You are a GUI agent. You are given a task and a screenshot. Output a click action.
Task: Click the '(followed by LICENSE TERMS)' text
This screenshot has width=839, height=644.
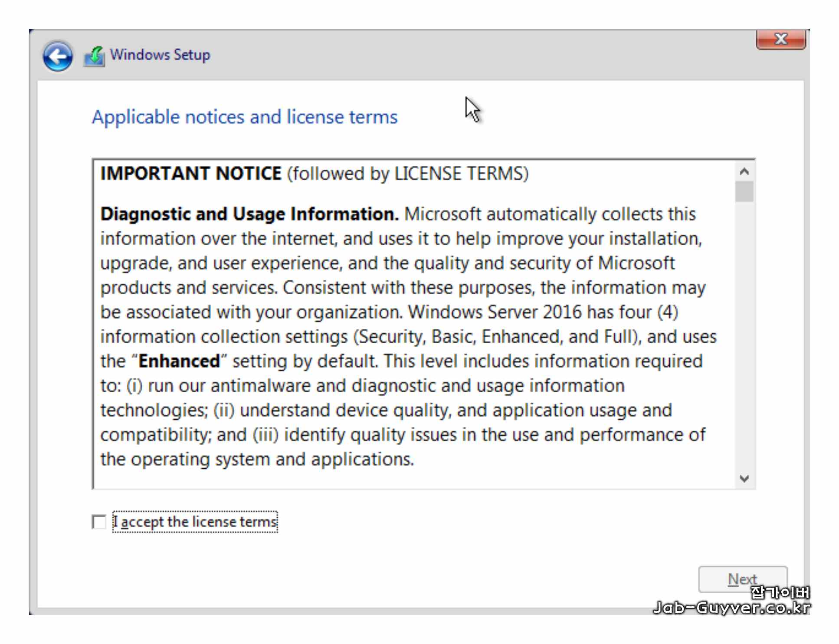(408, 174)
